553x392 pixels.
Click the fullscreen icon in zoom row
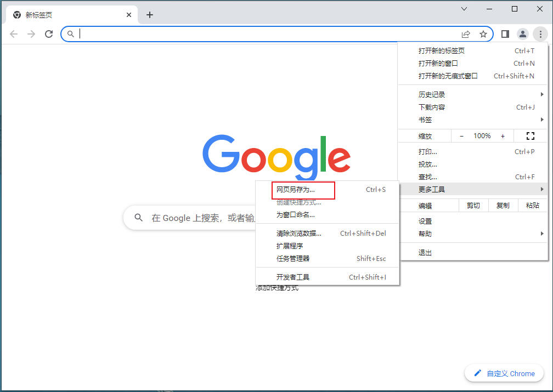pos(531,136)
